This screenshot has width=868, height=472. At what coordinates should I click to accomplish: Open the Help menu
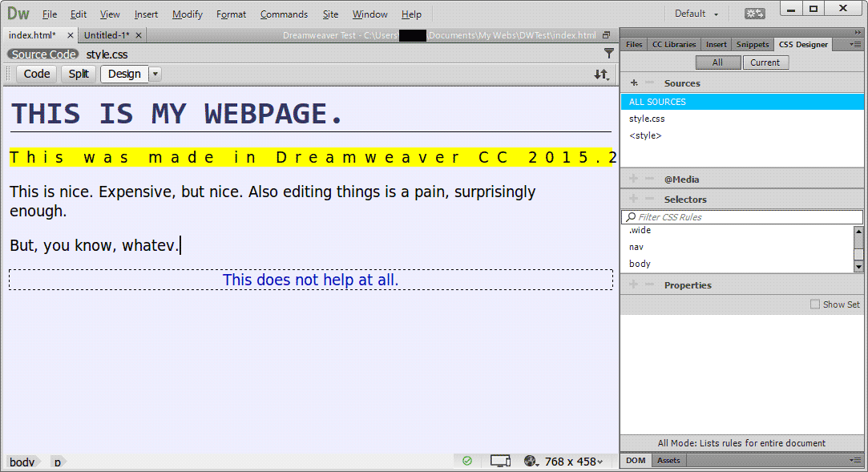(x=411, y=14)
